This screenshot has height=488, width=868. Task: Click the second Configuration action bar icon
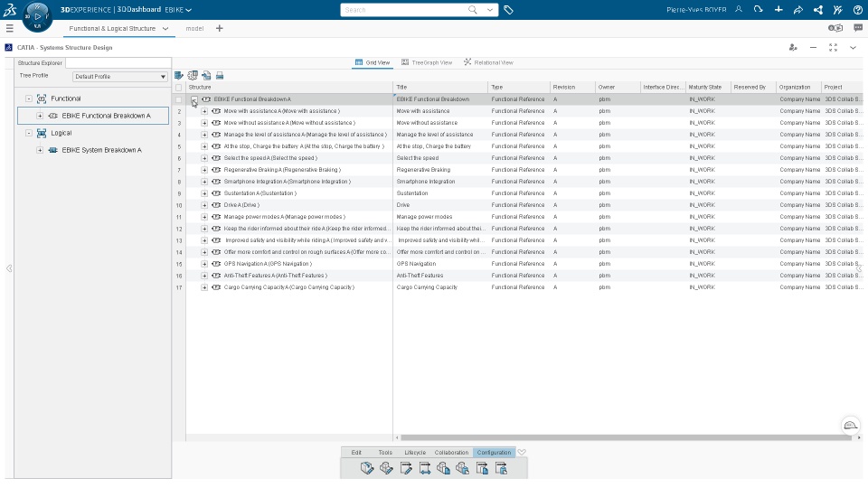(x=386, y=469)
